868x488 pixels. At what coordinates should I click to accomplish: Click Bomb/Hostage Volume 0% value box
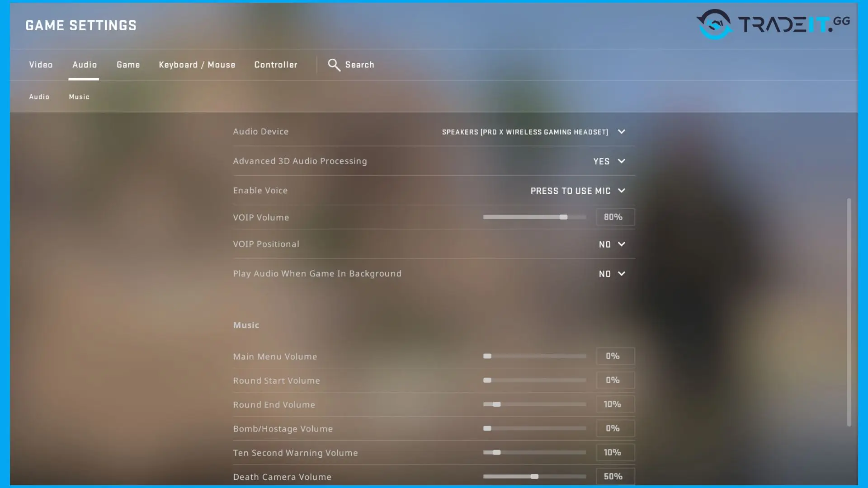[x=615, y=428]
